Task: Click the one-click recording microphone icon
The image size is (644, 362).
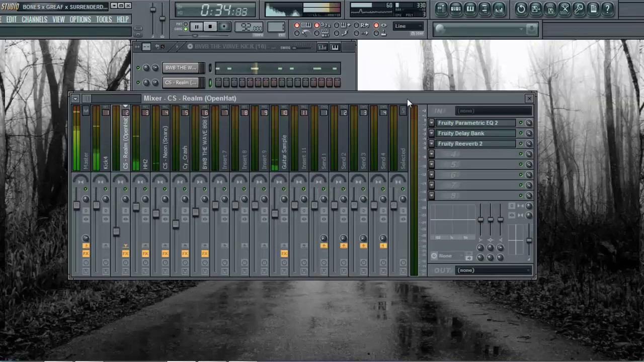Action: (x=579, y=9)
